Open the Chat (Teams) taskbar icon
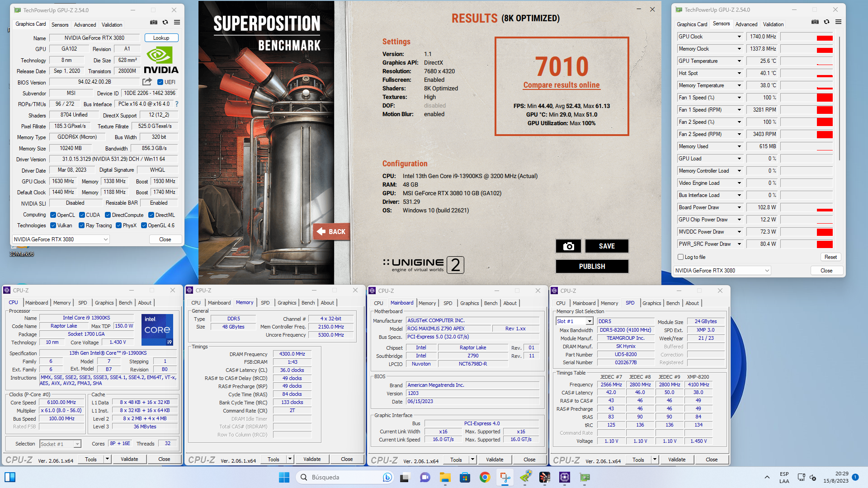 click(425, 477)
